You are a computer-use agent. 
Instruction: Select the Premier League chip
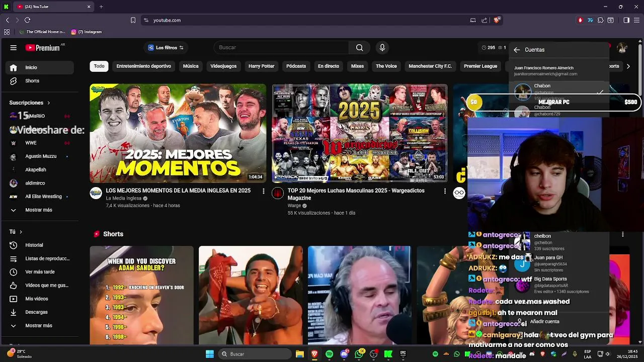480,66
